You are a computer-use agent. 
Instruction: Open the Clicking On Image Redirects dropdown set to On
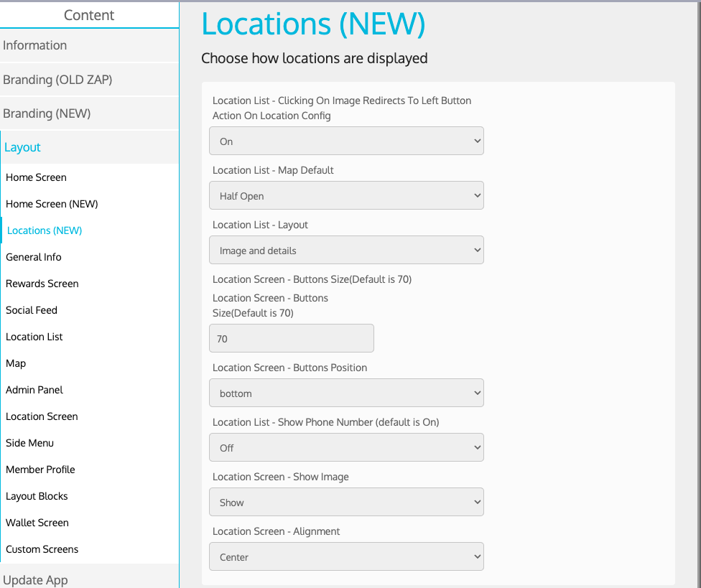(x=346, y=141)
